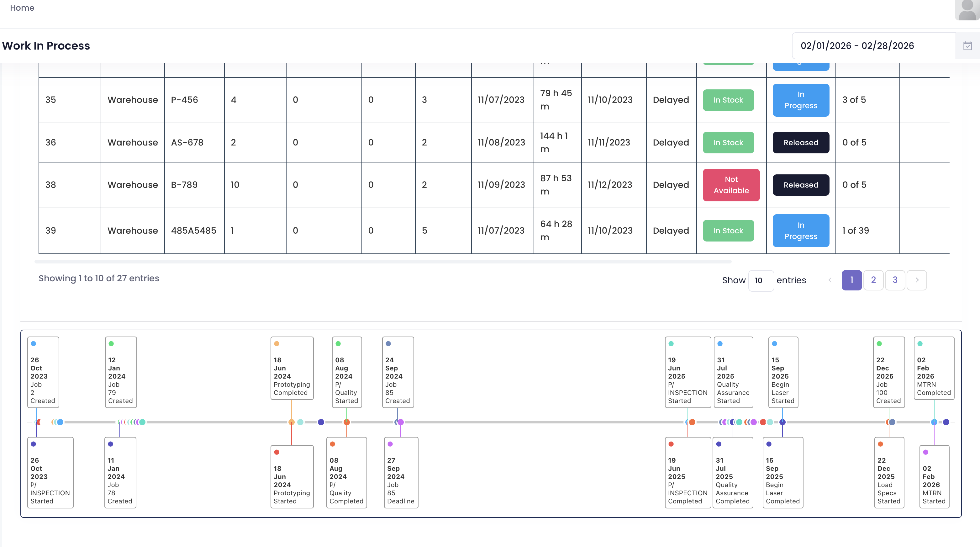Click the Home breadcrumb link
This screenshot has height=547, width=980.
click(22, 8)
